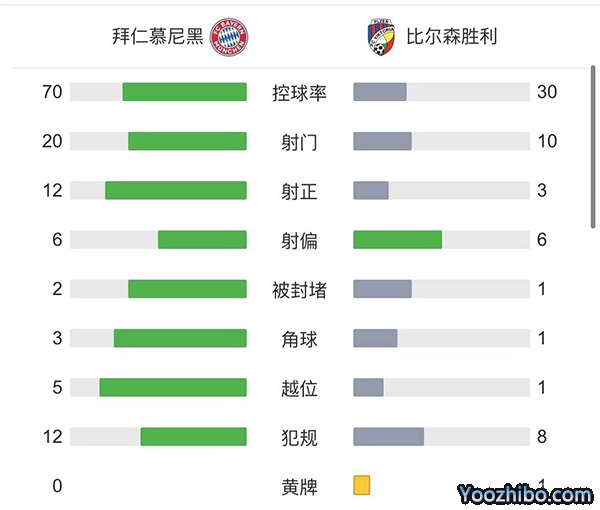The height and width of the screenshot is (510, 600).
Task: Click the 犯规 fouls label
Action: pos(299,437)
